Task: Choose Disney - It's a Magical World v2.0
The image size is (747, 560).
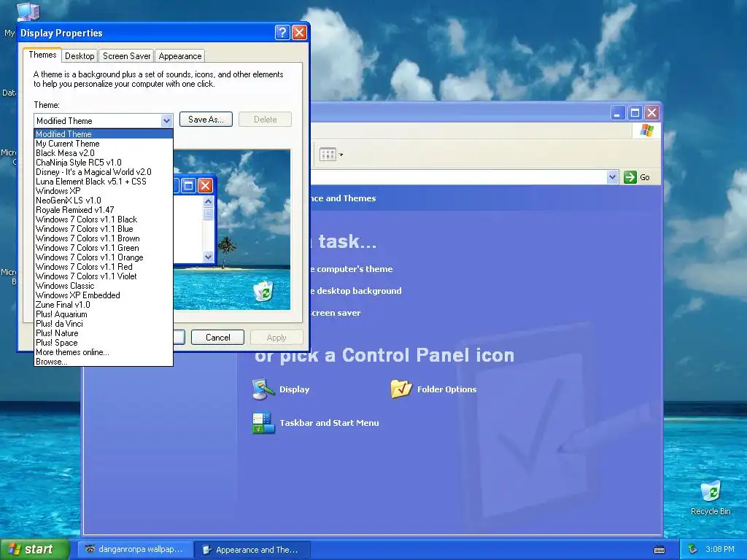Action: pos(104,172)
